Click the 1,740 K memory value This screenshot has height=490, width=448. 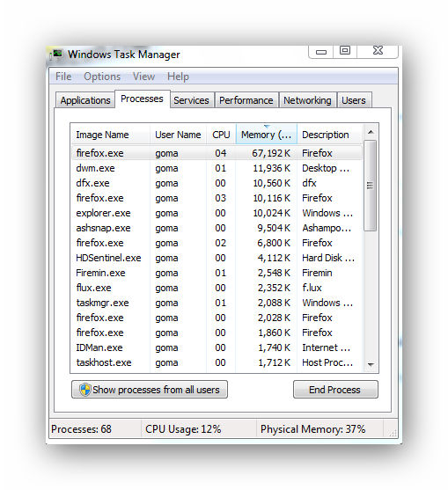pos(274,347)
